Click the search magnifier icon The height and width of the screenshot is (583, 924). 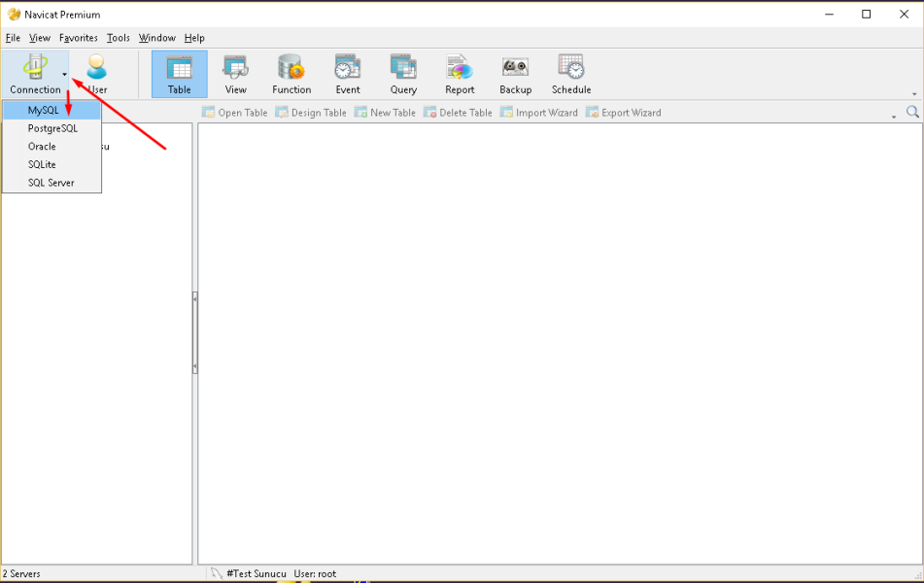[x=913, y=112]
